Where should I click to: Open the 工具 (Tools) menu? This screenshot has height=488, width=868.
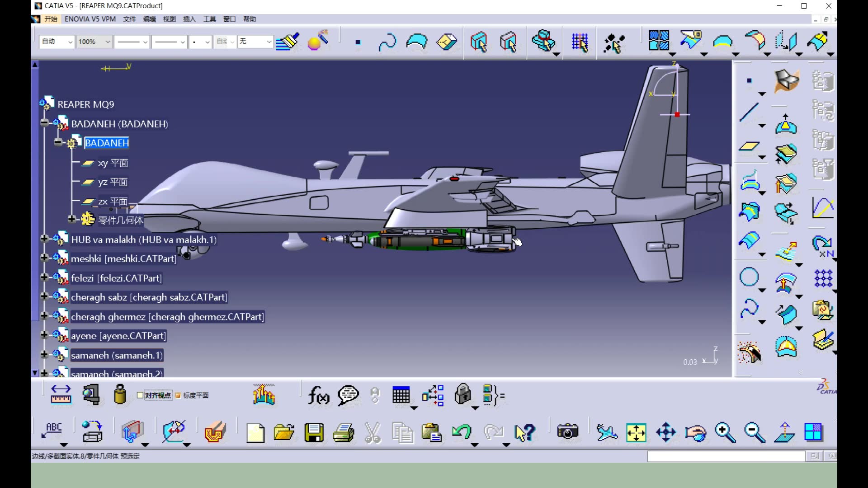click(209, 19)
